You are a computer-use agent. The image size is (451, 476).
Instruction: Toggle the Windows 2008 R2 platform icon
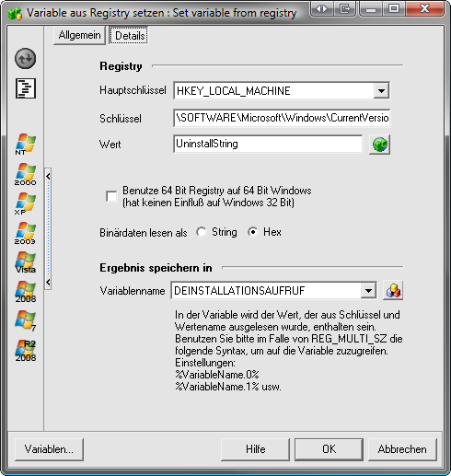[26, 351]
